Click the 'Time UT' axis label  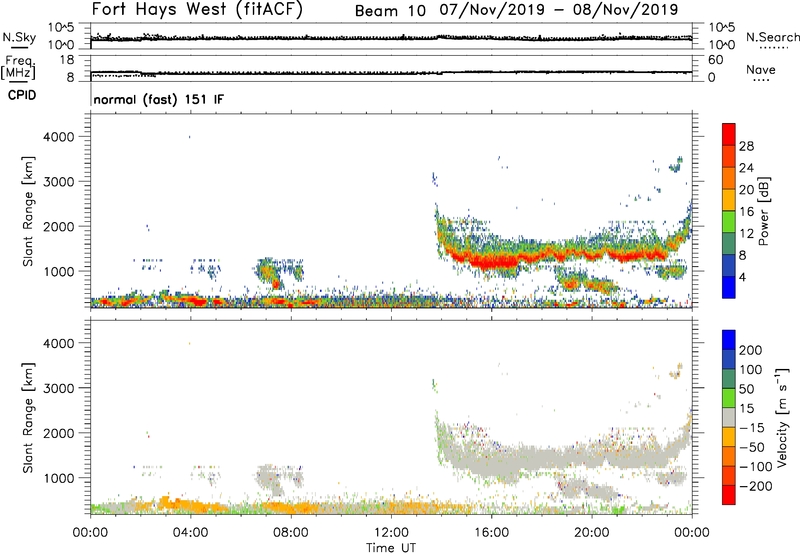pos(391,548)
